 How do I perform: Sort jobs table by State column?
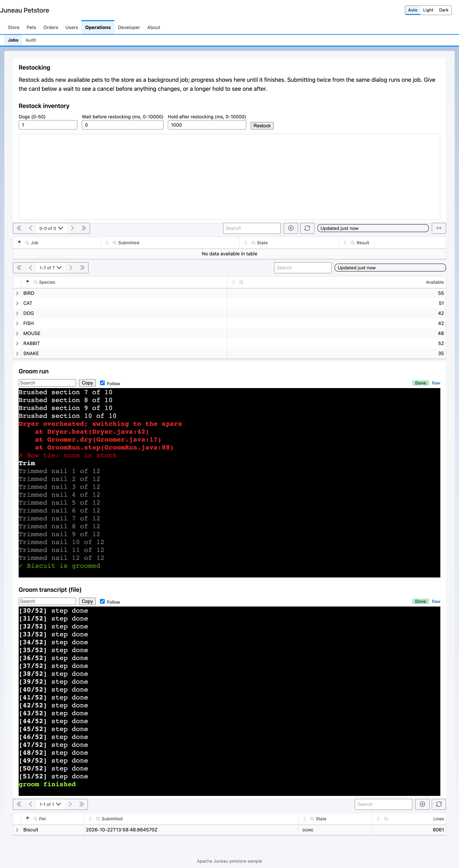pos(245,243)
